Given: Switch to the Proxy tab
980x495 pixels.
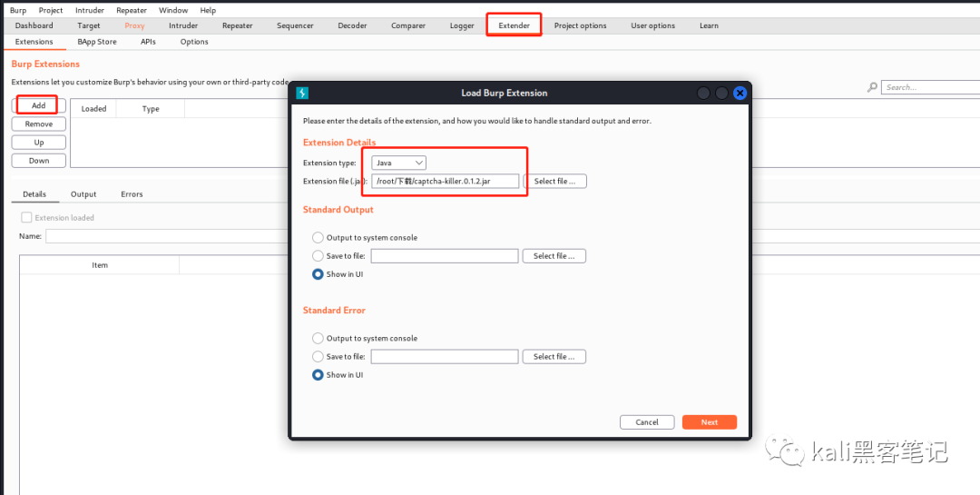Looking at the screenshot, I should pos(134,25).
